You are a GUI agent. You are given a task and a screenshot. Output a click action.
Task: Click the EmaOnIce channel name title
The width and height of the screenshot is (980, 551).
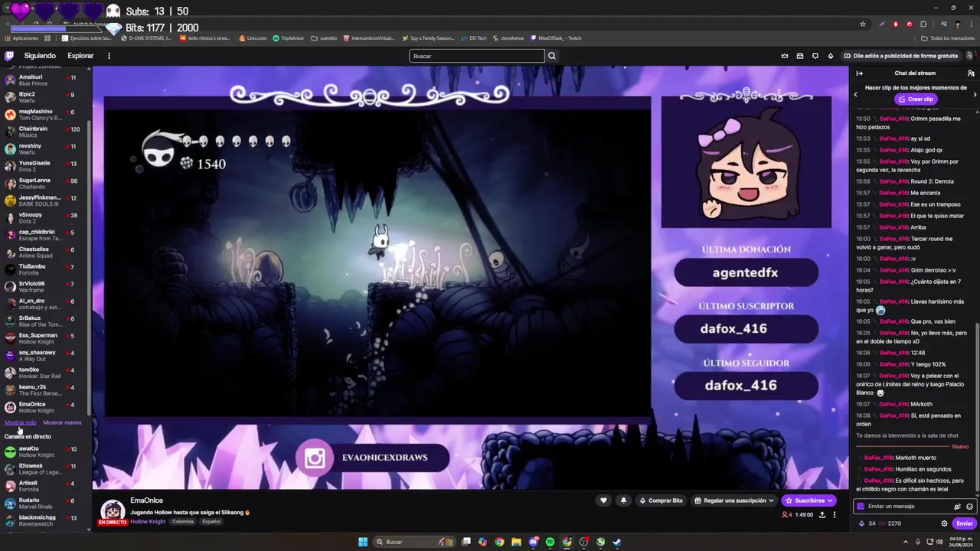pos(146,500)
